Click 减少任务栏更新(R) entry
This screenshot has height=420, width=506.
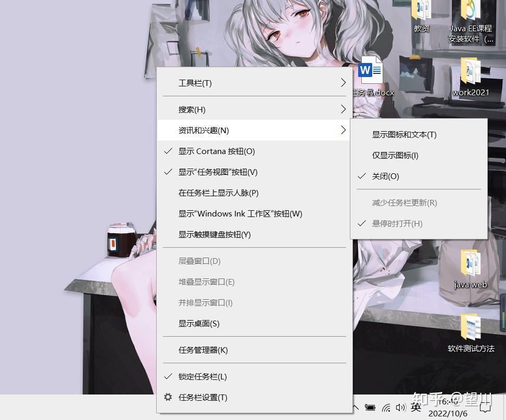[419, 202]
